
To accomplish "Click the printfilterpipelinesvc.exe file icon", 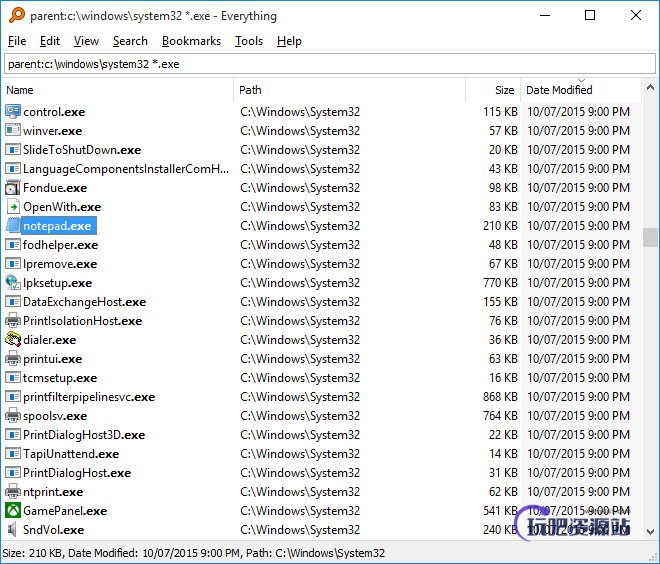I will point(13,397).
